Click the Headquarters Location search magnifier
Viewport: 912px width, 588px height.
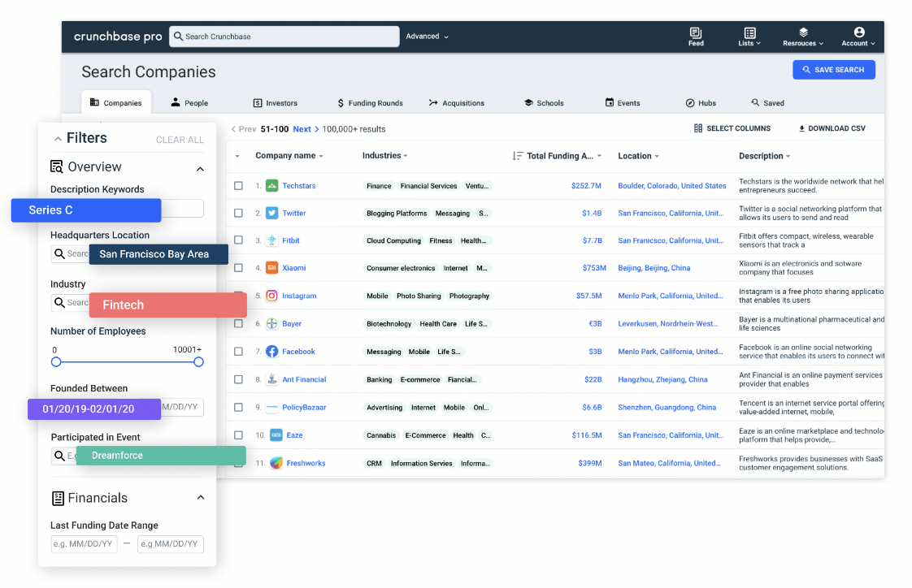[59, 254]
